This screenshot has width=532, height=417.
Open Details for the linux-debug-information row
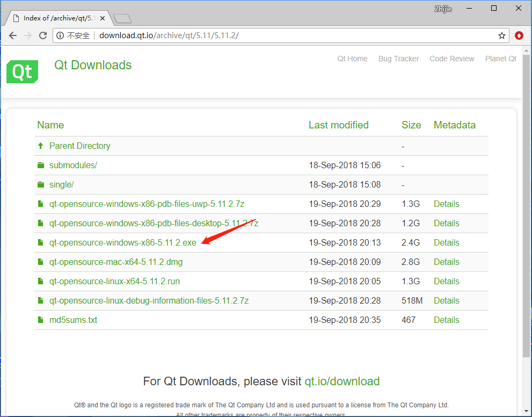[447, 300]
